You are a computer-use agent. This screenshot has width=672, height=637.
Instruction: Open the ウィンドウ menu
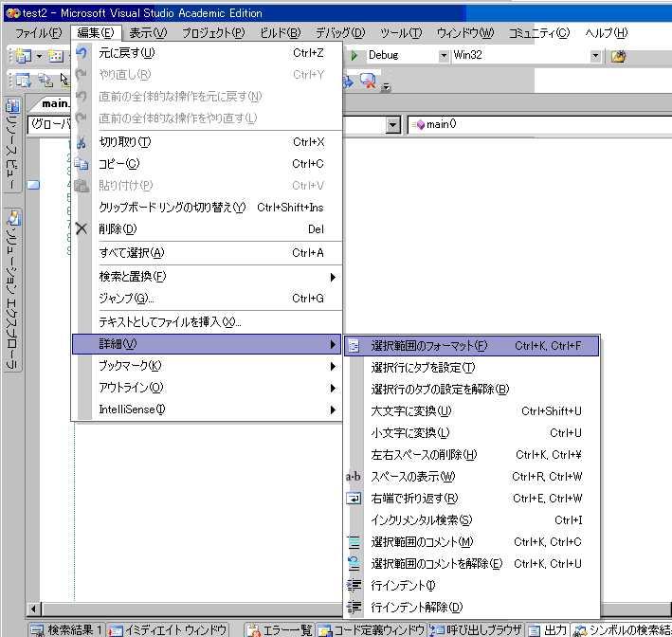coord(465,32)
